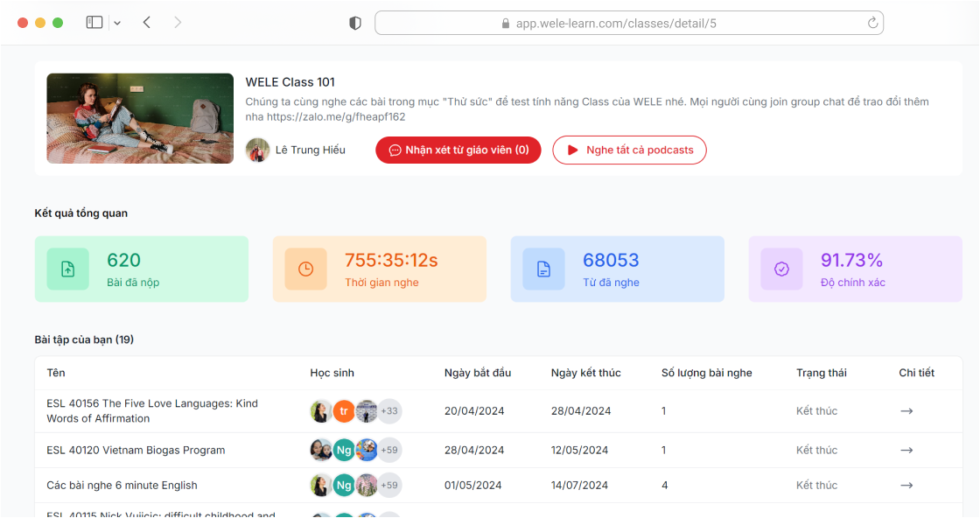Click the purple checkmark icon for Độ chính xác

point(781,269)
